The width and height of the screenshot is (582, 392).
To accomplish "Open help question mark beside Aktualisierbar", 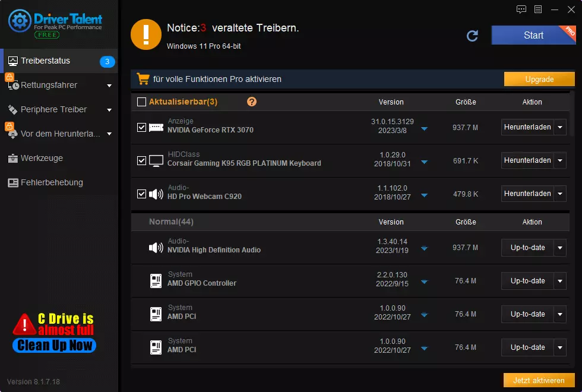I will click(x=252, y=102).
